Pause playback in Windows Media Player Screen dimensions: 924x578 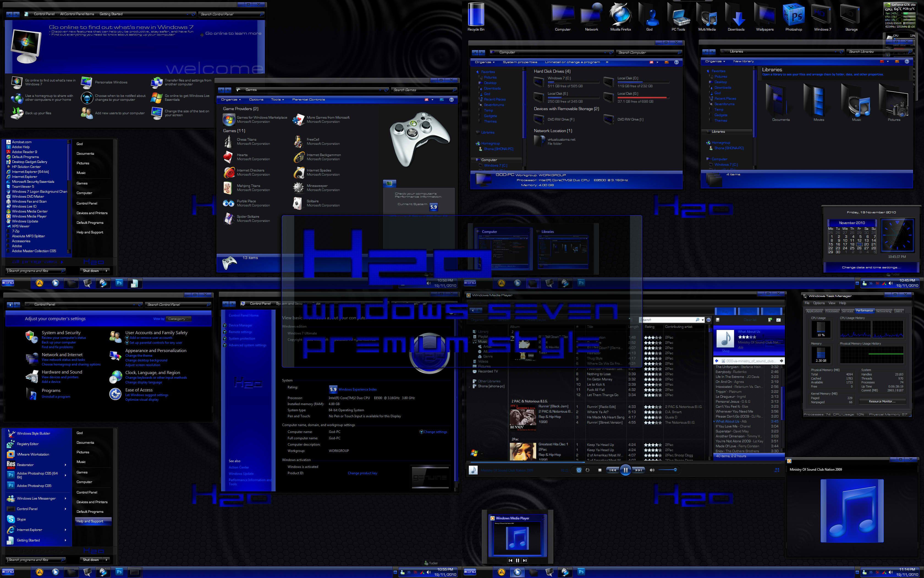(625, 470)
